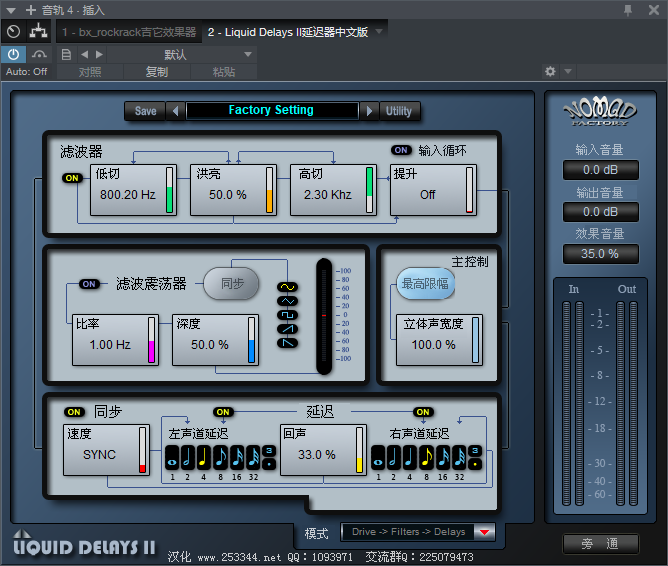The width and height of the screenshot is (668, 566).
Task: Toggle the 同步 sync ON switch
Action: pyautogui.click(x=74, y=412)
